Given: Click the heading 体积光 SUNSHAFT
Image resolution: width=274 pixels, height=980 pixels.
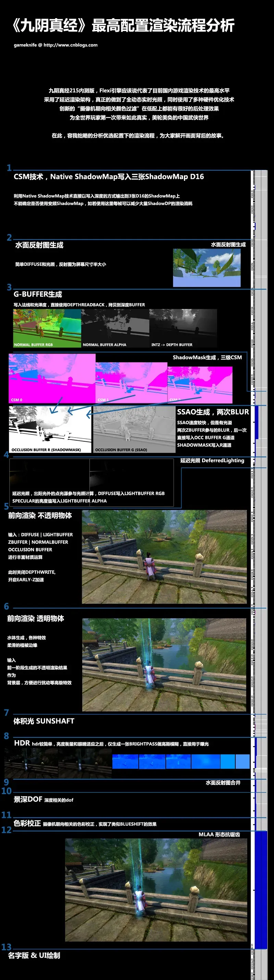Looking at the screenshot, I should [x=44, y=721].
